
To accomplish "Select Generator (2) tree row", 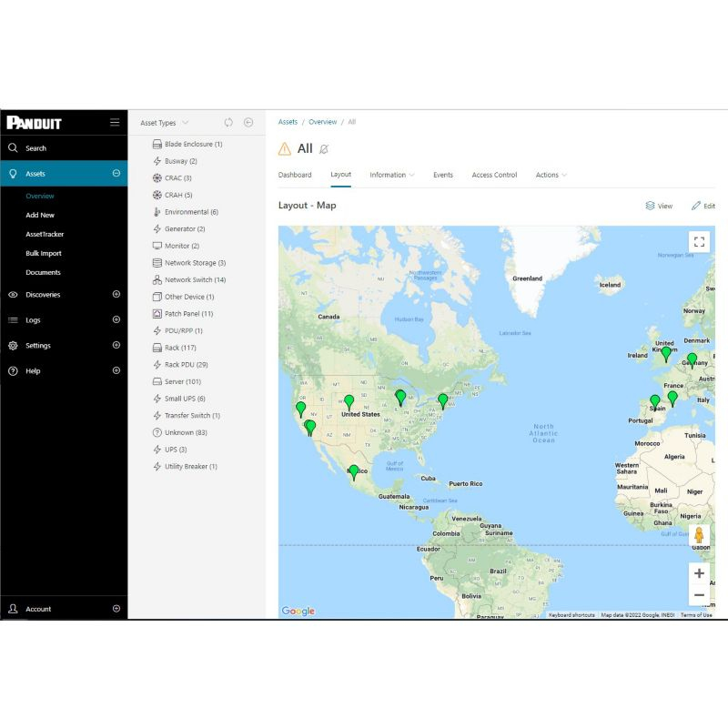I will [x=179, y=229].
